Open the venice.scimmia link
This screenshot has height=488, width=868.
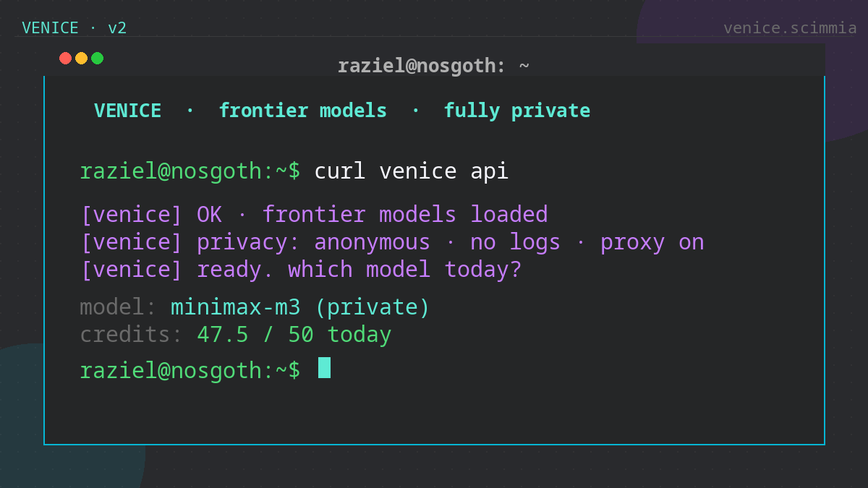790,28
